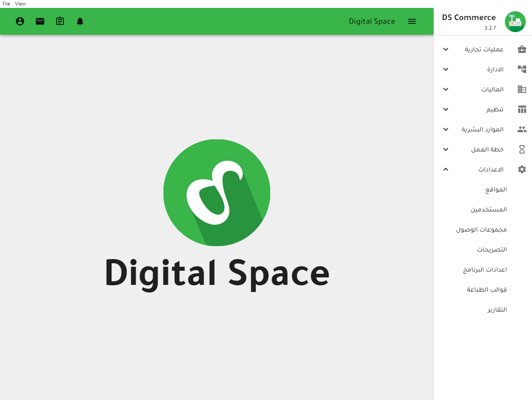
Task: Click the DS Commerce cash register logo
Action: click(515, 22)
